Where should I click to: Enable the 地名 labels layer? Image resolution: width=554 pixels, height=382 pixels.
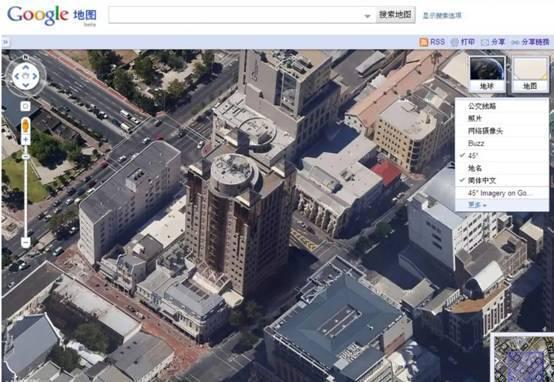502,168
